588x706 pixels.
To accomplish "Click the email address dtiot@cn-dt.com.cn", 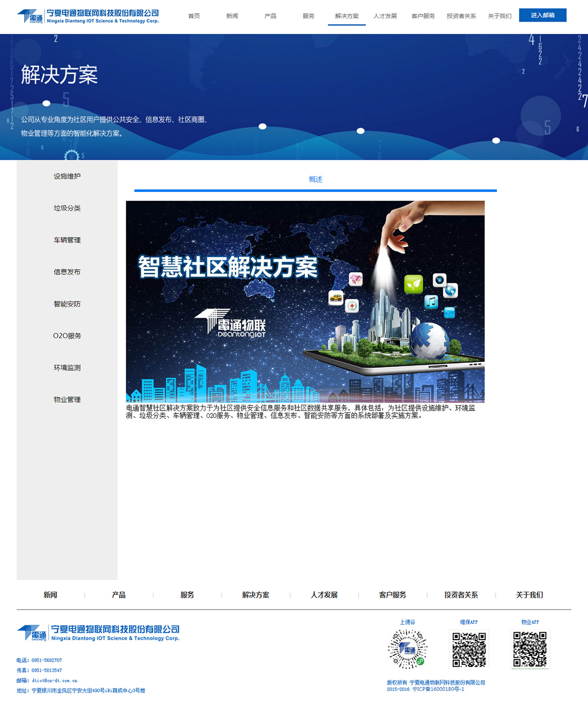I will pos(55,680).
